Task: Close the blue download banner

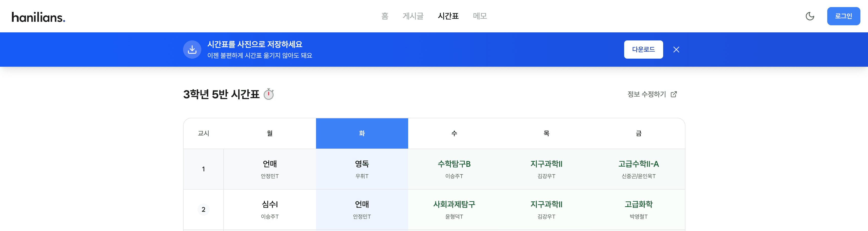Action: tap(676, 50)
